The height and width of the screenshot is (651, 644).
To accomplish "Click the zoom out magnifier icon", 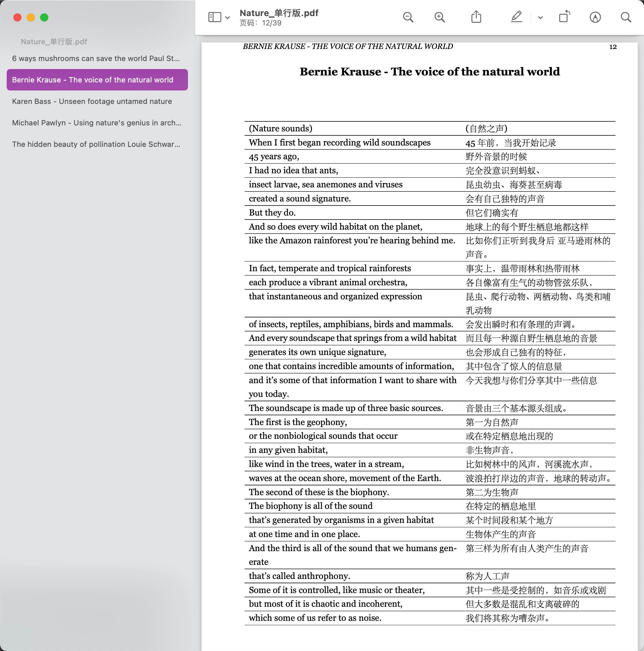I will pos(408,17).
